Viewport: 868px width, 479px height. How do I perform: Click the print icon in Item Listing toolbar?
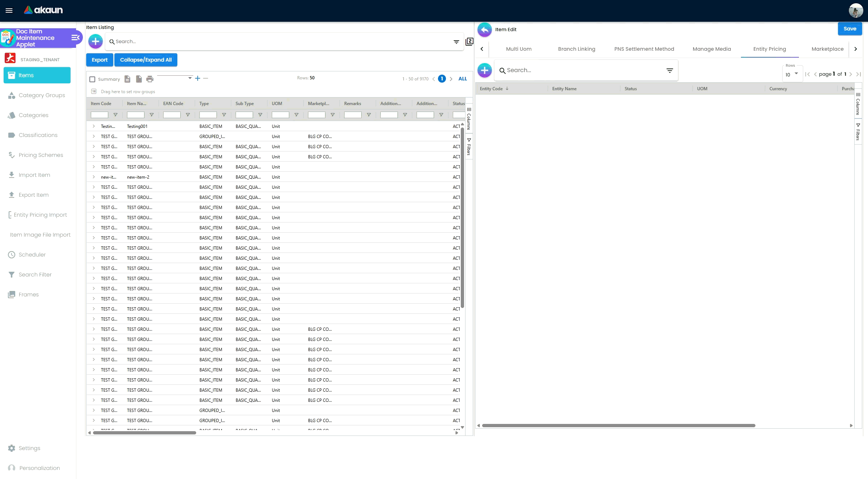click(x=150, y=79)
